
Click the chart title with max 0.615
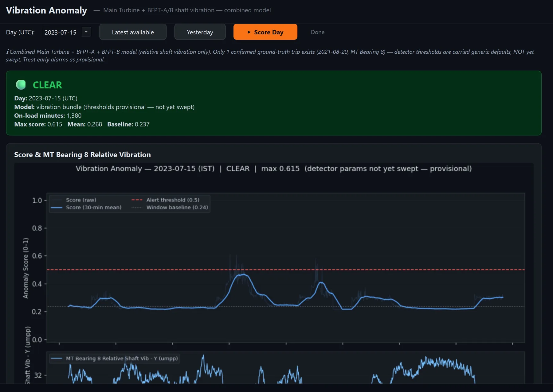pos(274,169)
